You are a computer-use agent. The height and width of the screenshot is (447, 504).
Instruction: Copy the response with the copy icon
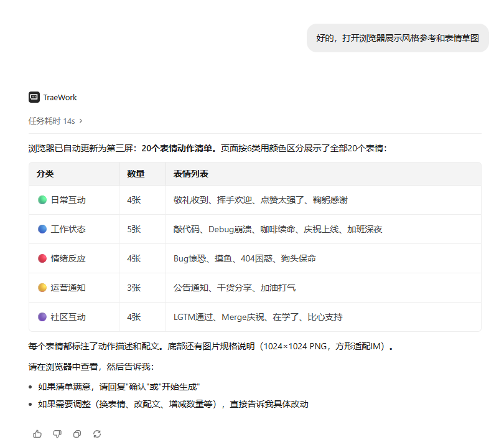point(77,434)
